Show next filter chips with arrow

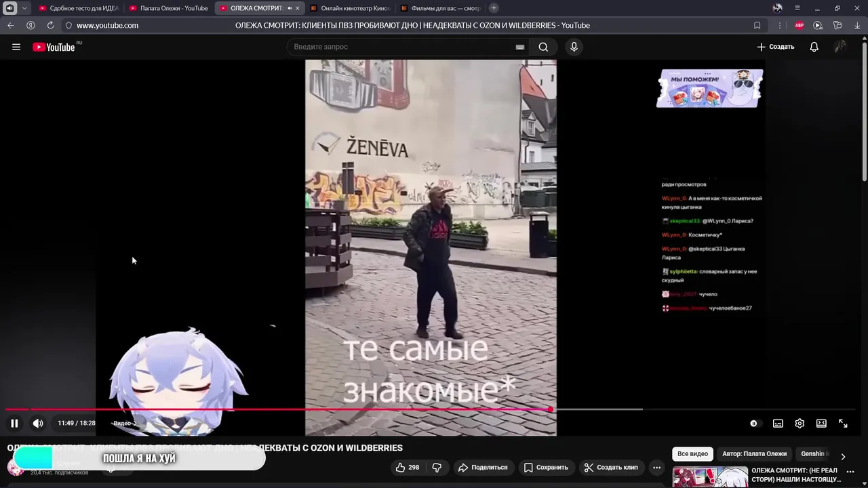pos(843,456)
